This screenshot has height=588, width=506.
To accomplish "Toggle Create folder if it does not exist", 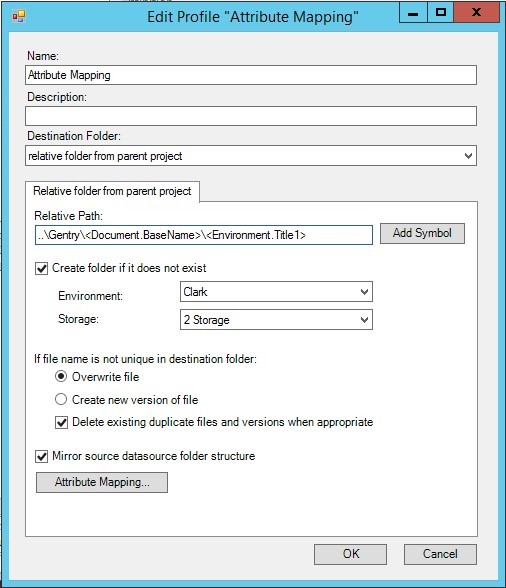I will (41, 268).
